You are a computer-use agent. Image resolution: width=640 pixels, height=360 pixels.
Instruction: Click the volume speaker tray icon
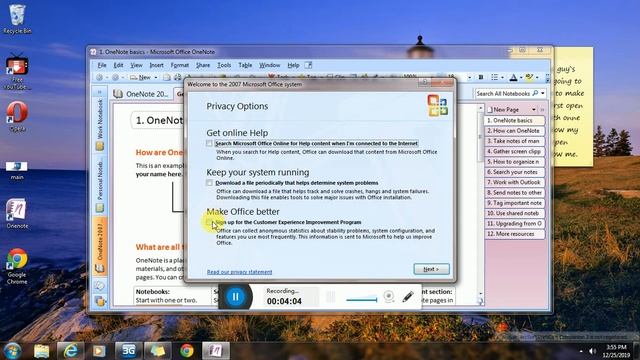coord(592,351)
